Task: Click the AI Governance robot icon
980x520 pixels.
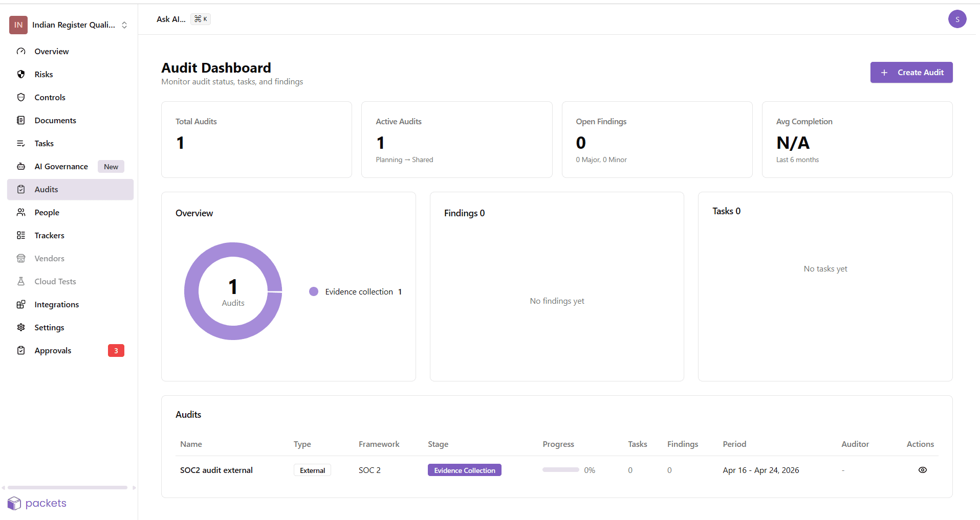Action: tap(21, 166)
